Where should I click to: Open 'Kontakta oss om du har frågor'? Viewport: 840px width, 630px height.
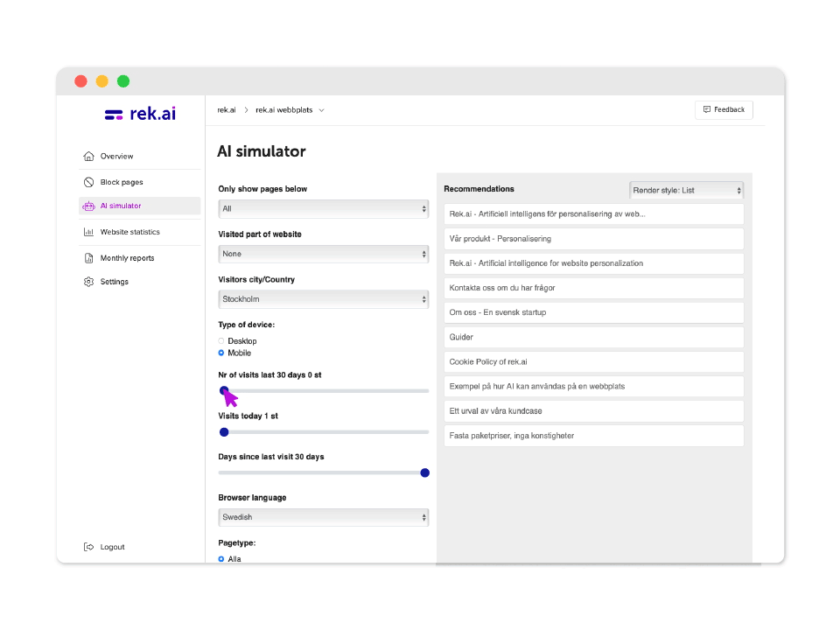[593, 288]
